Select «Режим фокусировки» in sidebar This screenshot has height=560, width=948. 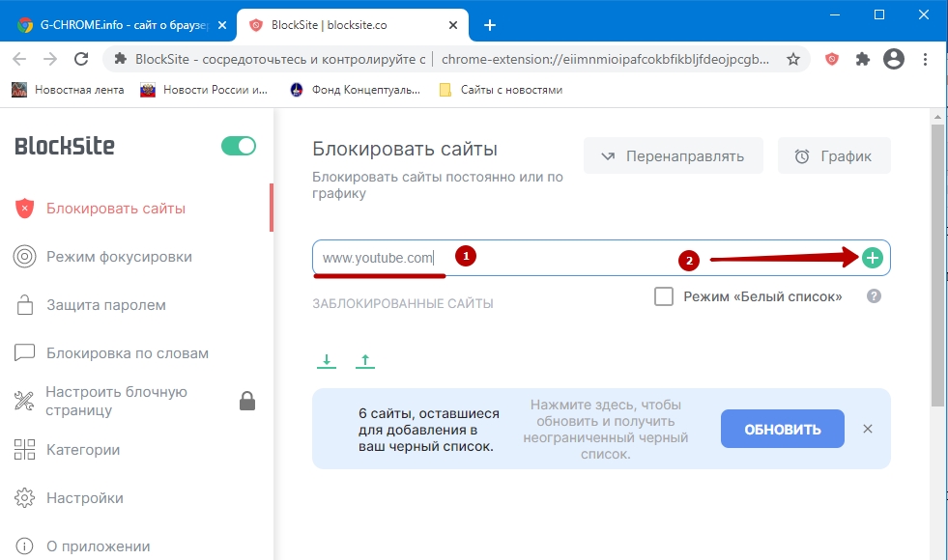pyautogui.click(x=119, y=257)
